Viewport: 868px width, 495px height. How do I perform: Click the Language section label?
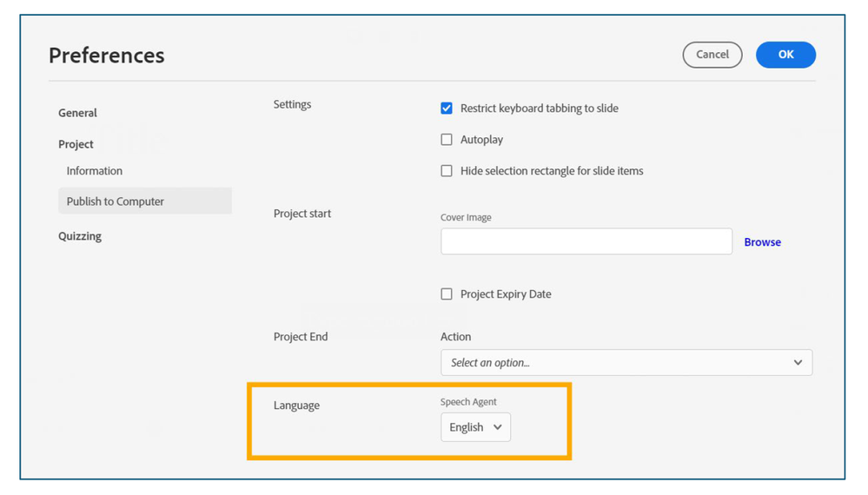pyautogui.click(x=296, y=406)
